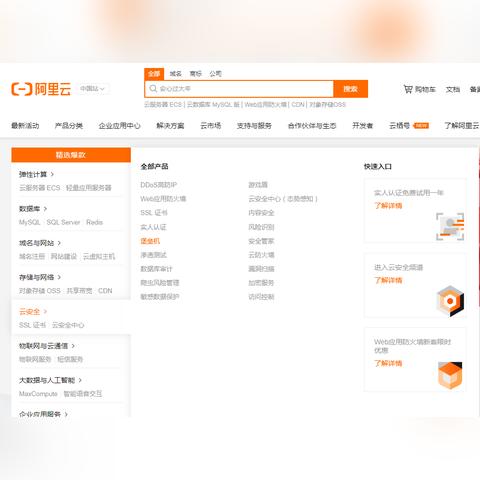Select the 域名 search tab
The height and width of the screenshot is (480, 480).
click(x=175, y=74)
